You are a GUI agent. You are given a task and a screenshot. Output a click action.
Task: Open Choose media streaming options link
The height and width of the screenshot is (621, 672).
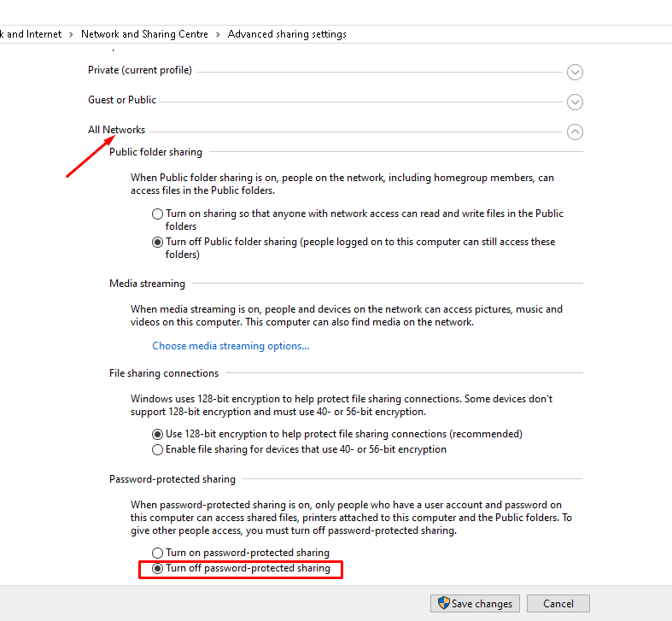point(231,346)
